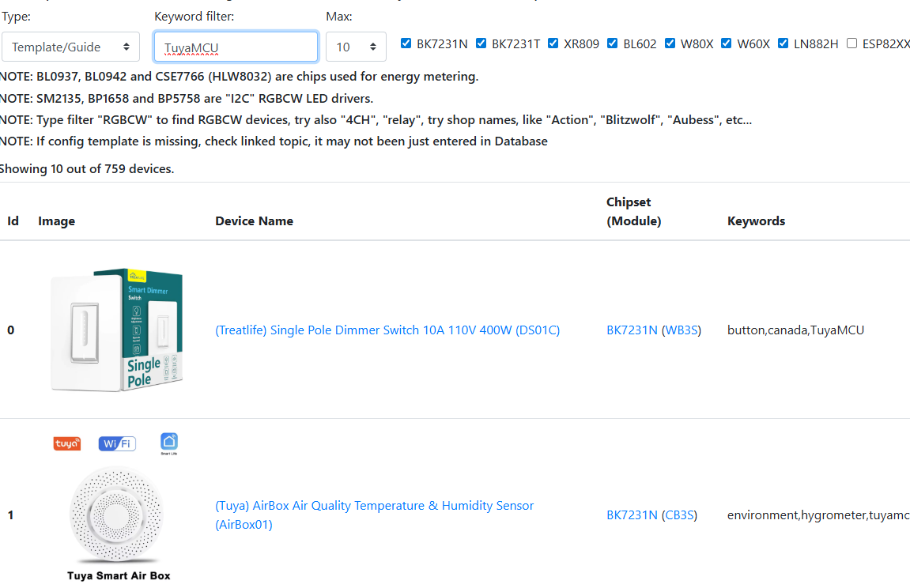The width and height of the screenshot is (910, 588).
Task: Click the Treatlife Smart Dimmer Switch product image
Action: point(117,330)
